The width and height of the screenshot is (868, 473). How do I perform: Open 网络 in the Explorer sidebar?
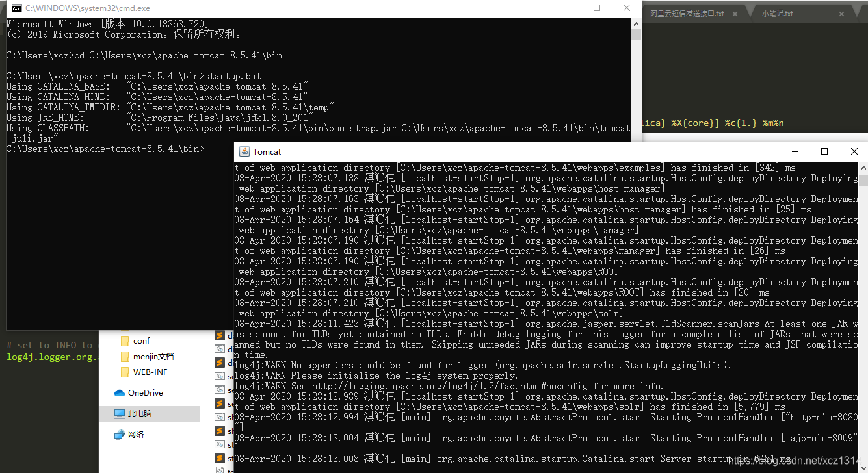point(136,434)
